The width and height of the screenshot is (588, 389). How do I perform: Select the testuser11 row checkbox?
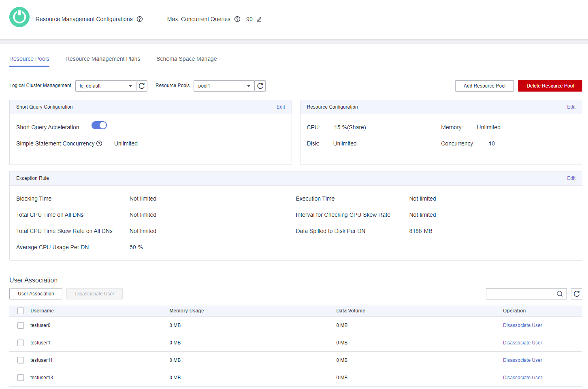coord(21,360)
